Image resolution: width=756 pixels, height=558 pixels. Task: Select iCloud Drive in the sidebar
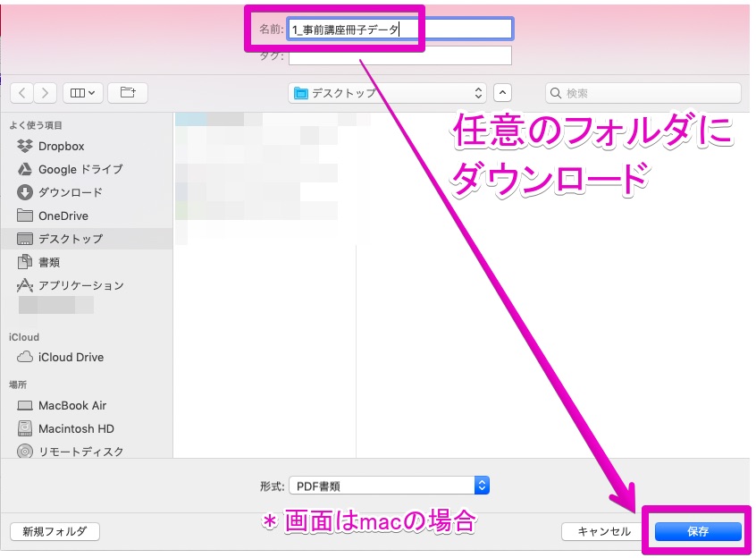(x=87, y=358)
